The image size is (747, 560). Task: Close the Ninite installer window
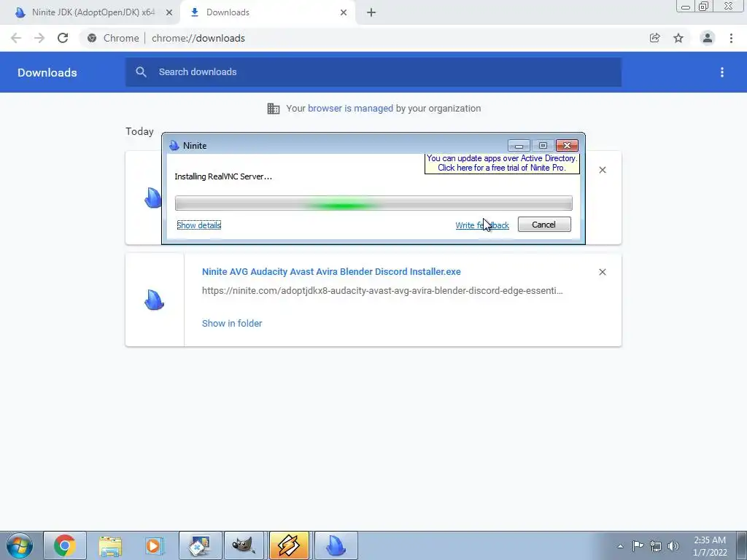567,145
